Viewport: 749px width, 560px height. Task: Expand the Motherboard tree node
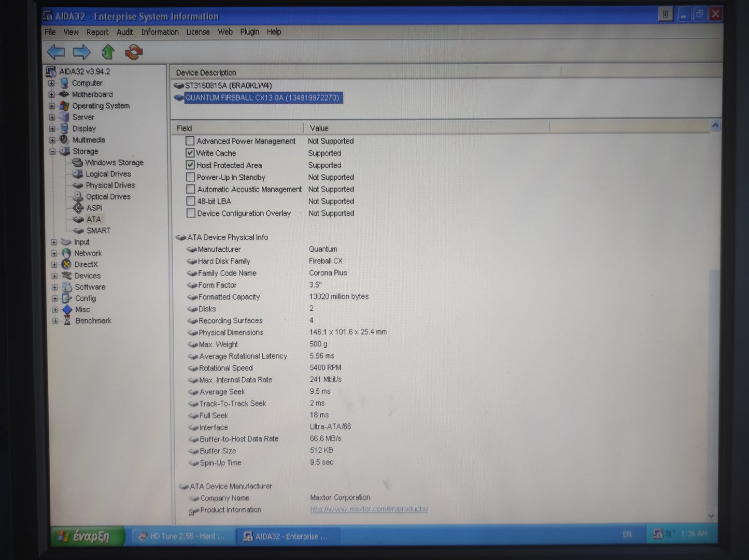point(52,95)
